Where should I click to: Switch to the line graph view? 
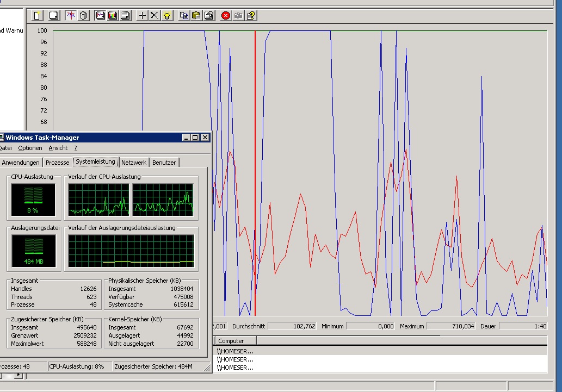101,15
